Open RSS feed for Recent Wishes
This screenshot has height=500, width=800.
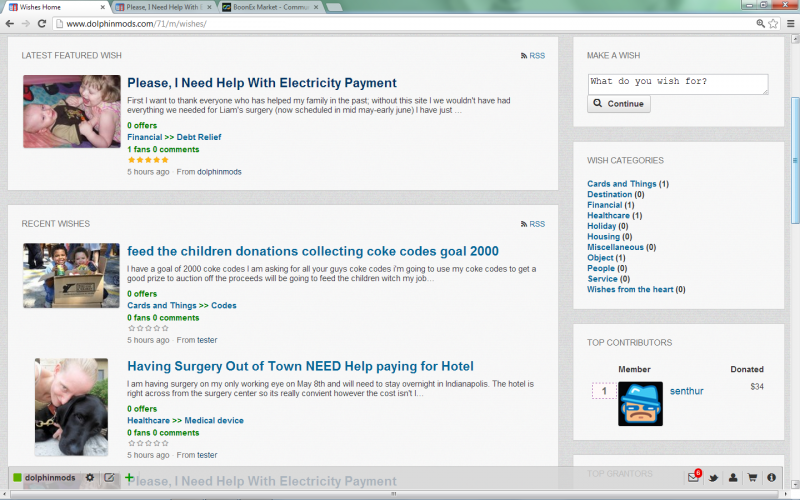point(533,224)
